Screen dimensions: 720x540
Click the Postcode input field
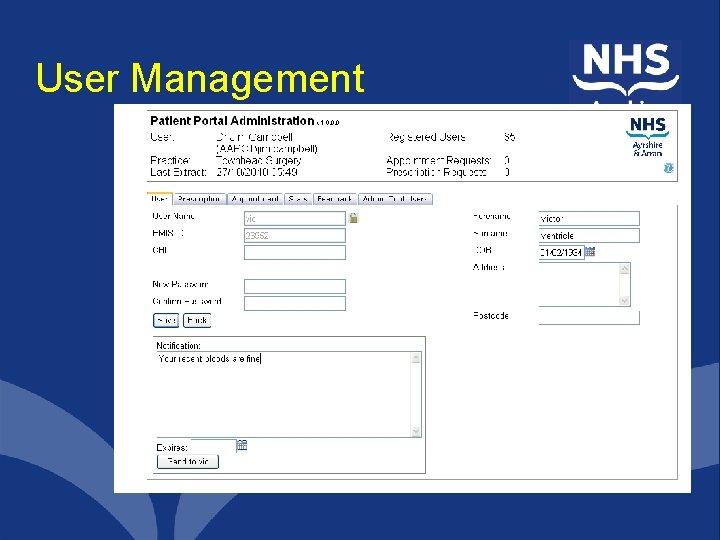(x=589, y=318)
